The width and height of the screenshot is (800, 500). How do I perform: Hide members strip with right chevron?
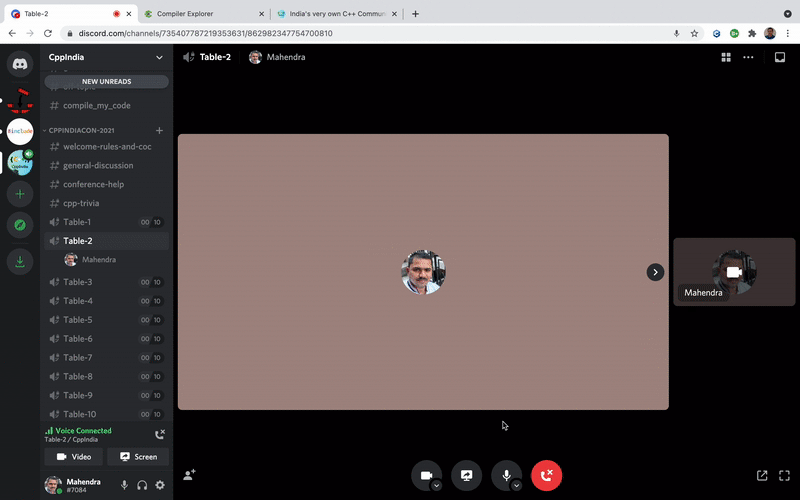pyautogui.click(x=655, y=272)
